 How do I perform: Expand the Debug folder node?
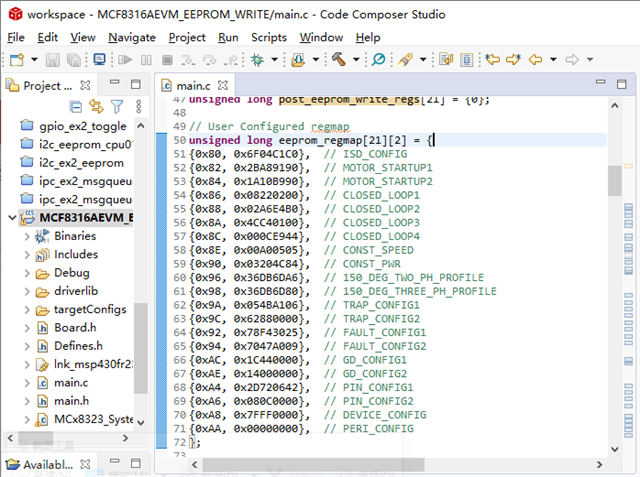click(27, 273)
